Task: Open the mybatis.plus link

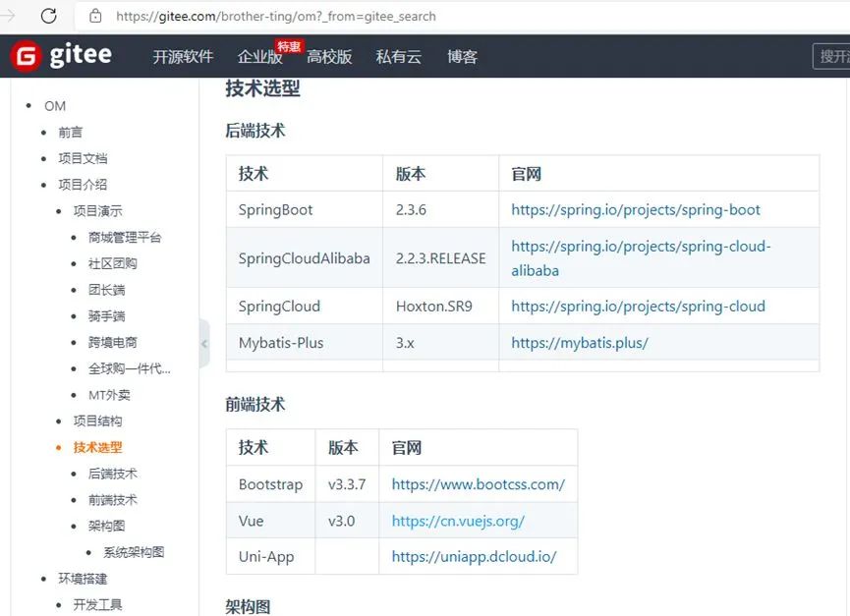Action: click(580, 343)
